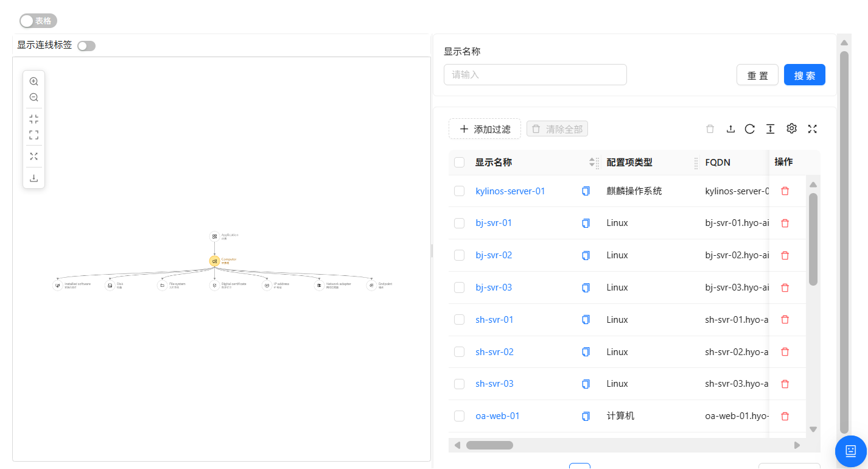
Task: Select the Disk node in graph
Action: [x=110, y=285]
